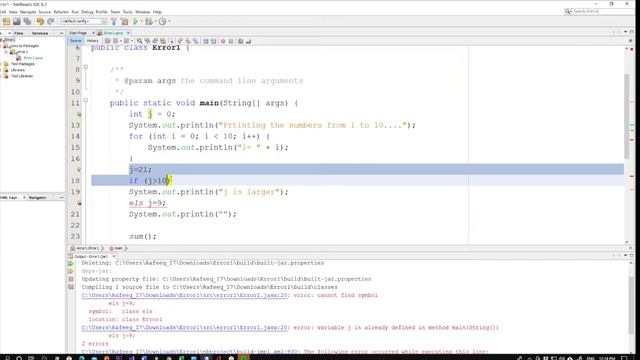The height and width of the screenshot is (360, 640).
Task: Switch editor to History view
Action: pyautogui.click(x=92, y=41)
